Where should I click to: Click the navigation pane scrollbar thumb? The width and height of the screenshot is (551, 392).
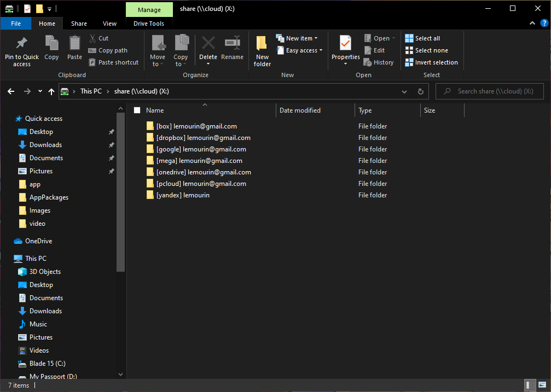click(x=120, y=192)
